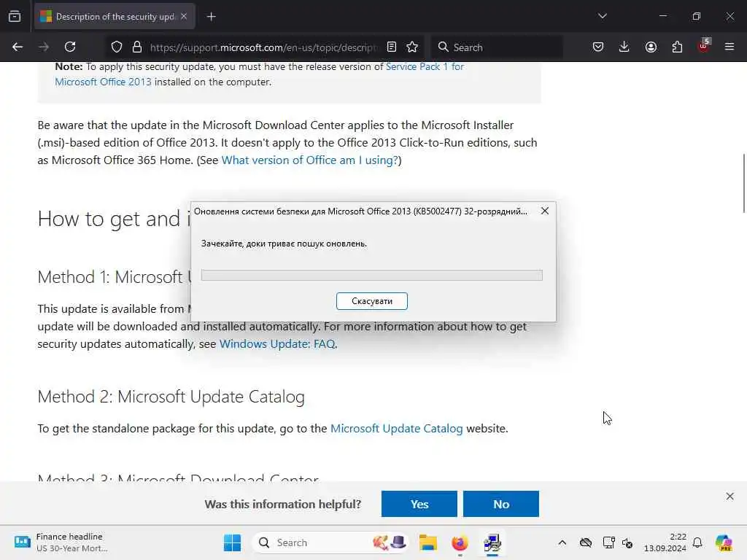Open tracking protection shield info
The image size is (747, 560).
117,47
